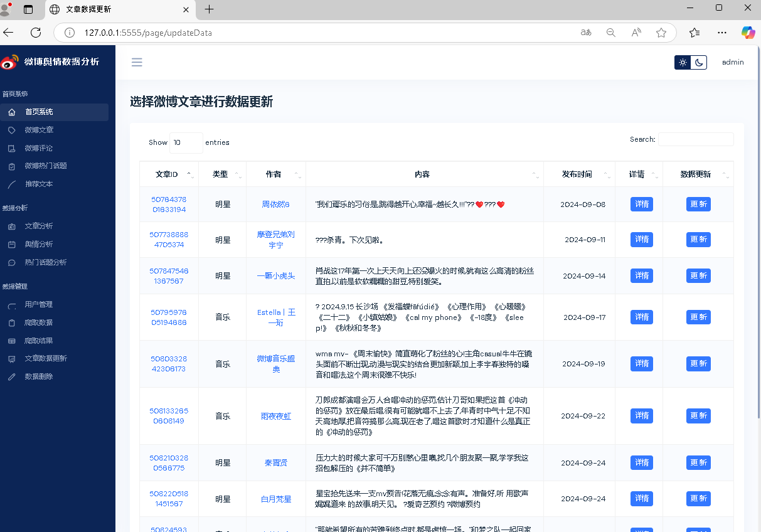Click the date cell 2024-09-19
This screenshot has width=761, height=532.
583,364
